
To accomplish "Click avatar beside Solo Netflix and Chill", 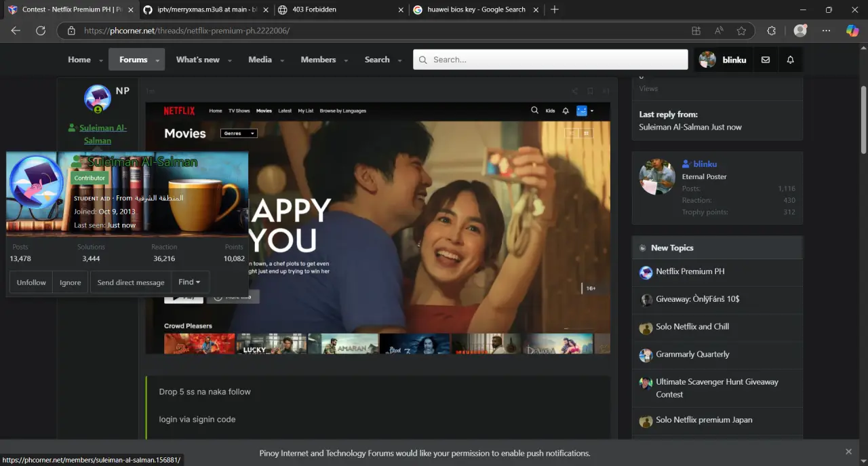I will [x=646, y=328].
